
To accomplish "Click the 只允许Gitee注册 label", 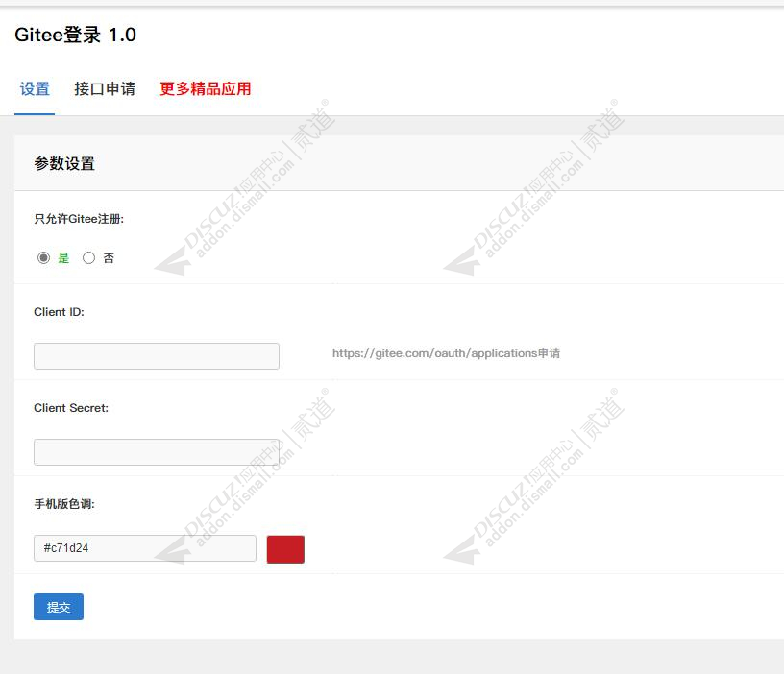I will [79, 219].
